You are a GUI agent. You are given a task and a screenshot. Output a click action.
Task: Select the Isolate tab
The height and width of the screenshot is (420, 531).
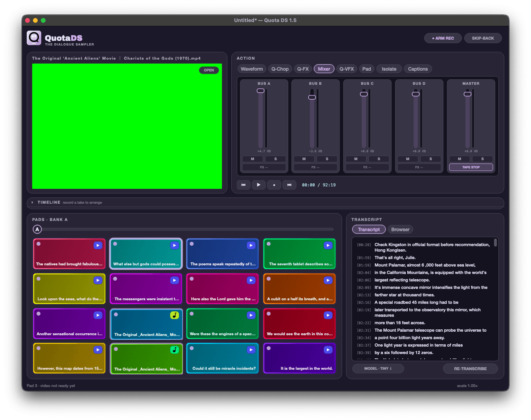coord(389,69)
